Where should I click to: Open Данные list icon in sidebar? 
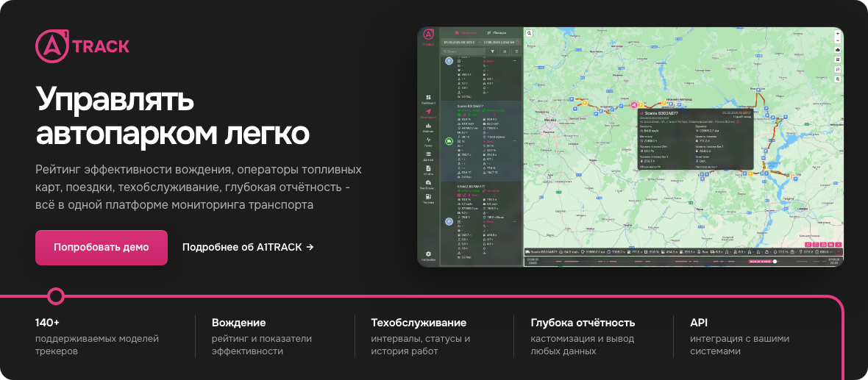[428, 156]
